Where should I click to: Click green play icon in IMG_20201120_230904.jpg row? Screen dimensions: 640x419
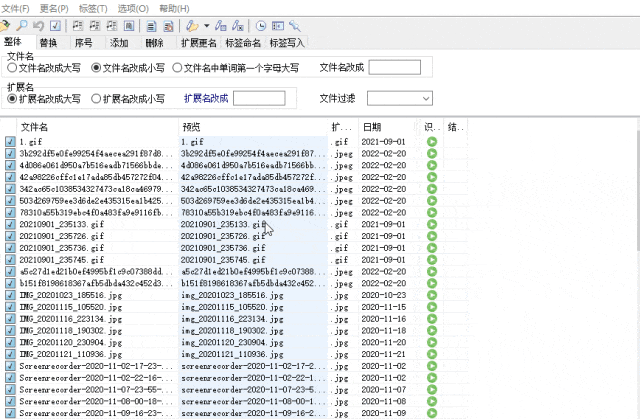(x=432, y=342)
